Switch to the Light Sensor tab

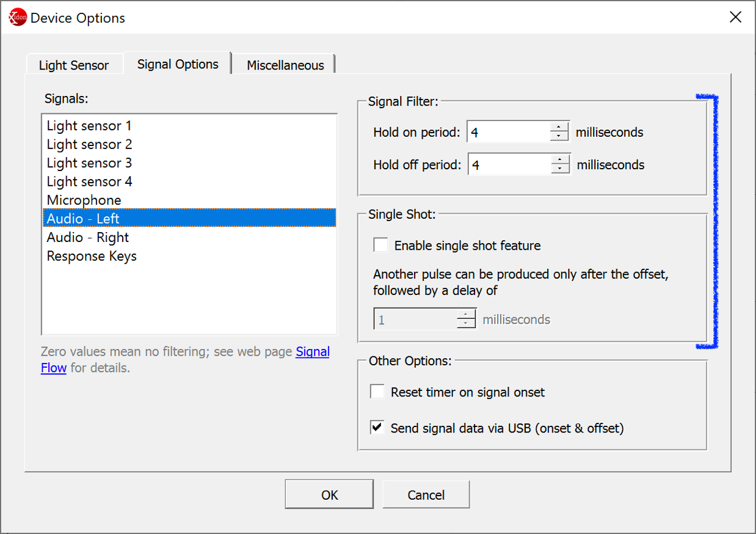pos(73,65)
